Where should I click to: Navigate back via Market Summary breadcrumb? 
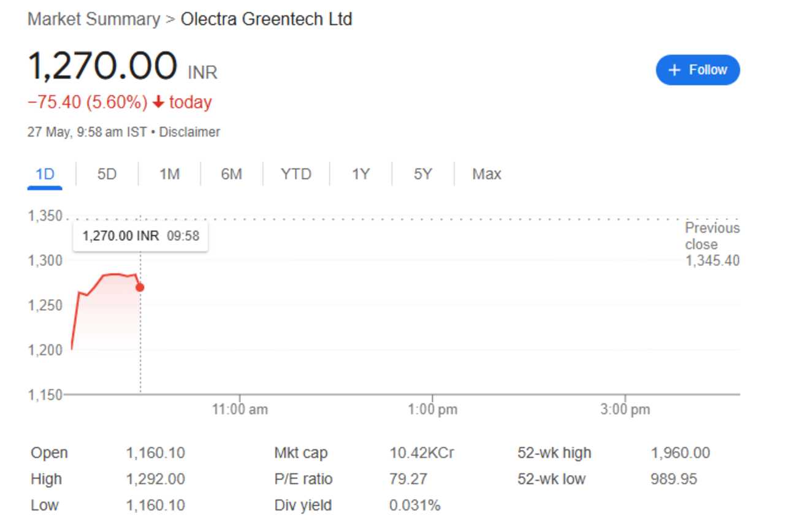point(91,19)
